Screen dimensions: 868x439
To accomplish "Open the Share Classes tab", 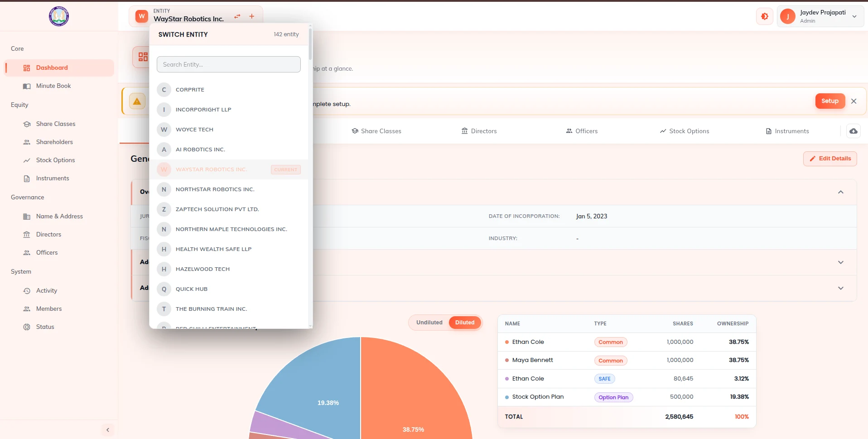I will 376,131.
